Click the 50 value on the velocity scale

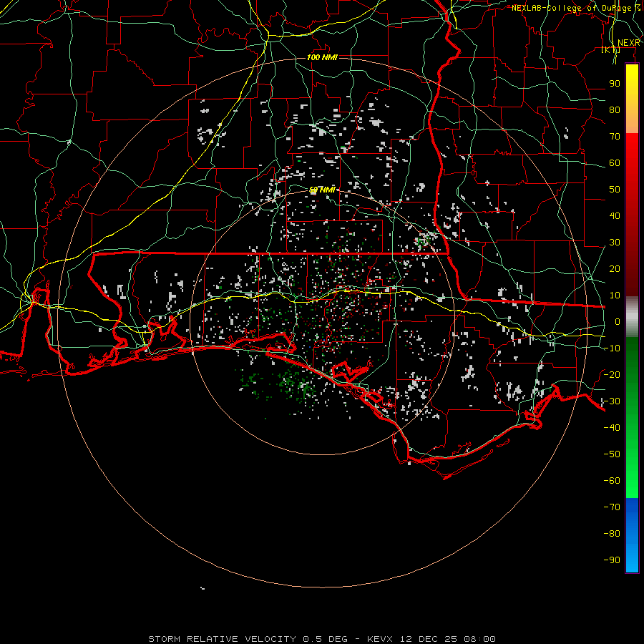point(615,190)
